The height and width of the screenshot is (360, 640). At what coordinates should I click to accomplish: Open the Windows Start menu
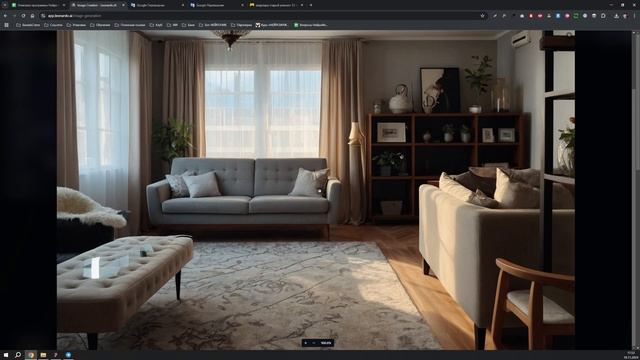[6, 355]
